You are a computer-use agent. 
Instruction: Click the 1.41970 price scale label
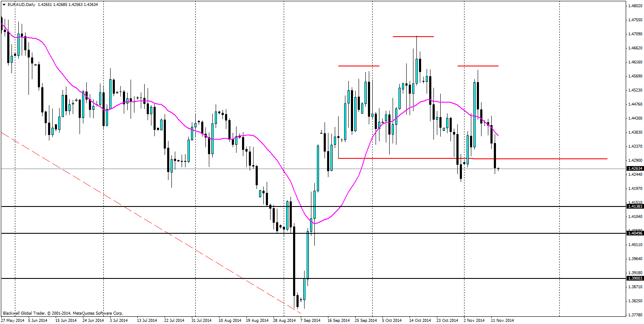click(635, 189)
